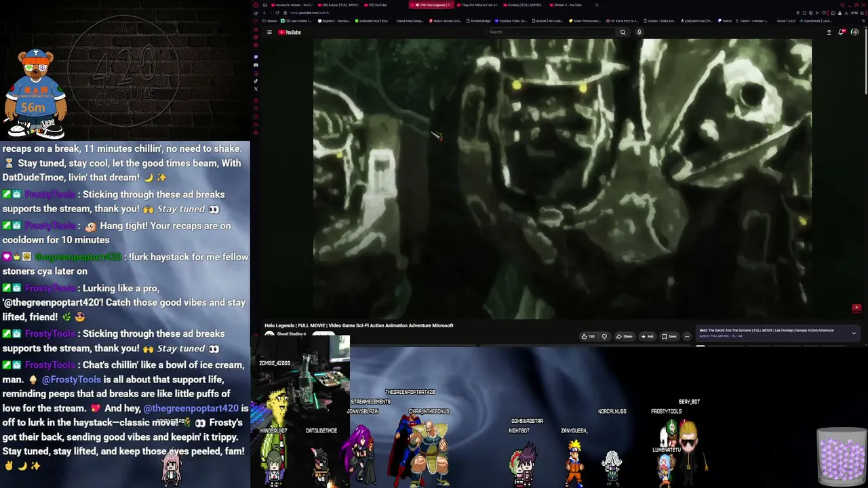Open Discord from the browser sidebar
868x488 pixels.
click(256, 65)
